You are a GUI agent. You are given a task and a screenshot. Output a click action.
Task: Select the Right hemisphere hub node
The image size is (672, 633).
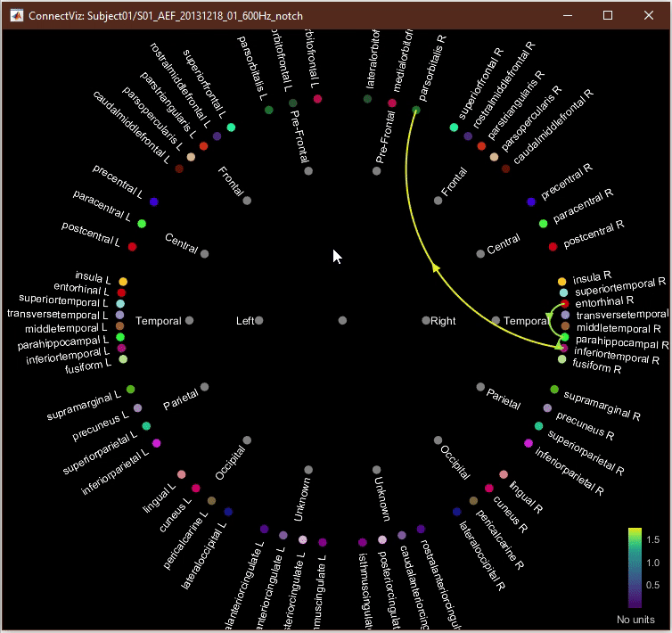[x=426, y=320]
